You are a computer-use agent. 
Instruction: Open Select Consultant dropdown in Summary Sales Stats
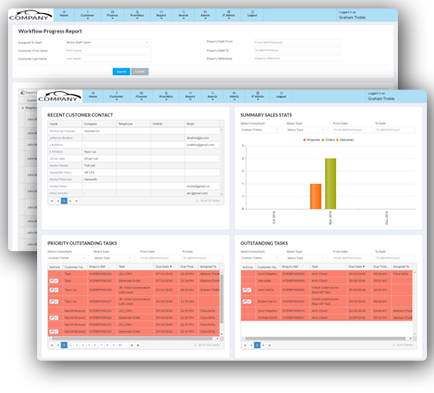tap(260, 130)
